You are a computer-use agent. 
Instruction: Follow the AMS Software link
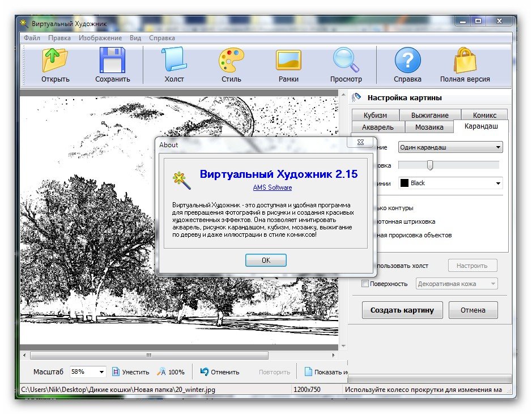(x=273, y=187)
